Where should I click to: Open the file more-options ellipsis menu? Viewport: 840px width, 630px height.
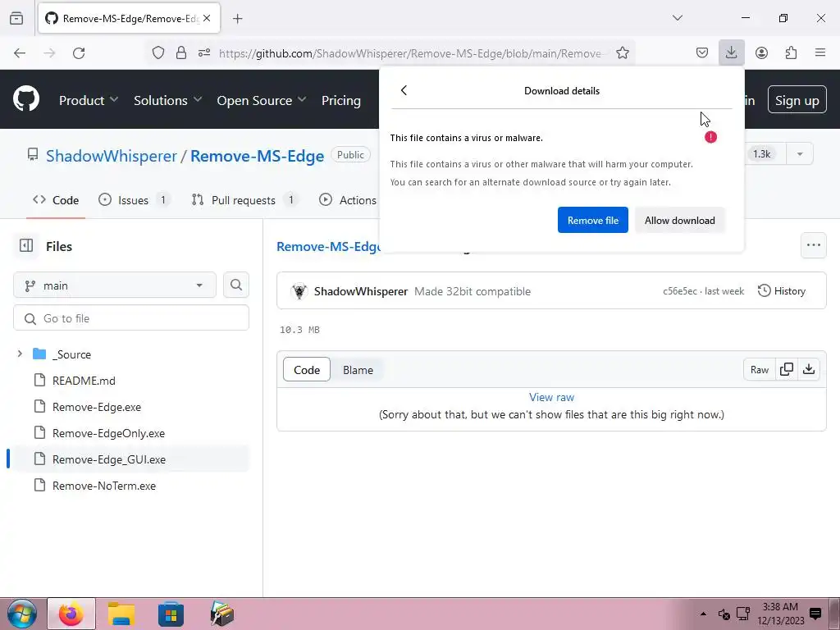point(813,245)
